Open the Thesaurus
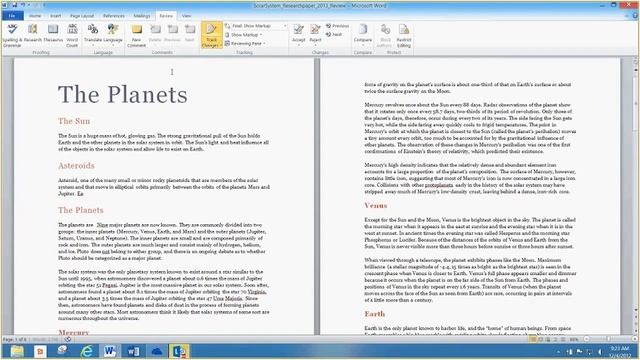The height and width of the screenshot is (360, 640). tap(53, 33)
